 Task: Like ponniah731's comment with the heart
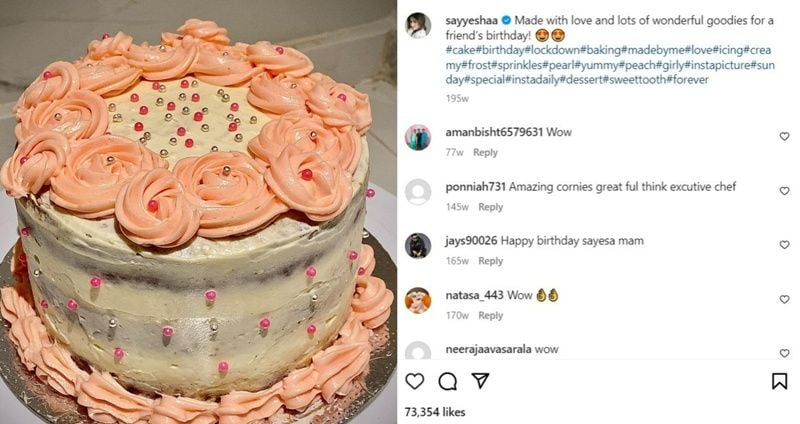[784, 190]
